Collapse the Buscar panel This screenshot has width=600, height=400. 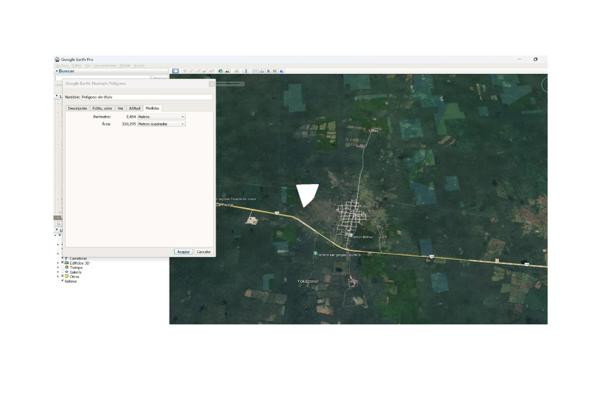pyautogui.click(x=57, y=71)
